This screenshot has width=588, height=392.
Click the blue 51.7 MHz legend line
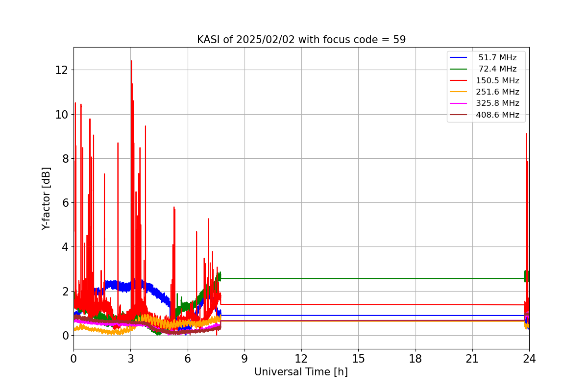[x=458, y=58]
